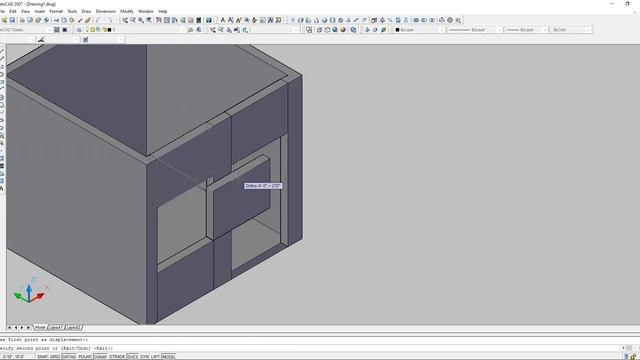Click the Save icon in the standard toolbar
Screen dimensions: 640x360
(12, 20)
